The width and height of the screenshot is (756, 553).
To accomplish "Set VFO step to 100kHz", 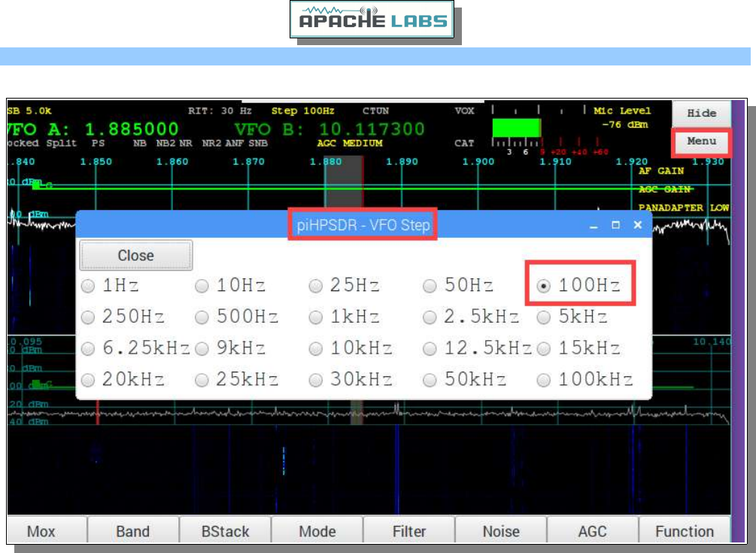I will pyautogui.click(x=543, y=381).
